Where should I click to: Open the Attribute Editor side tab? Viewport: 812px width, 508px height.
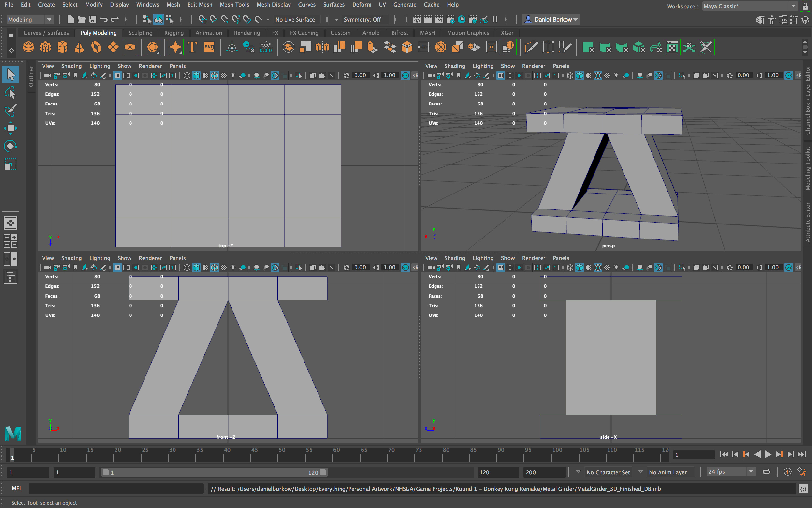(808, 222)
